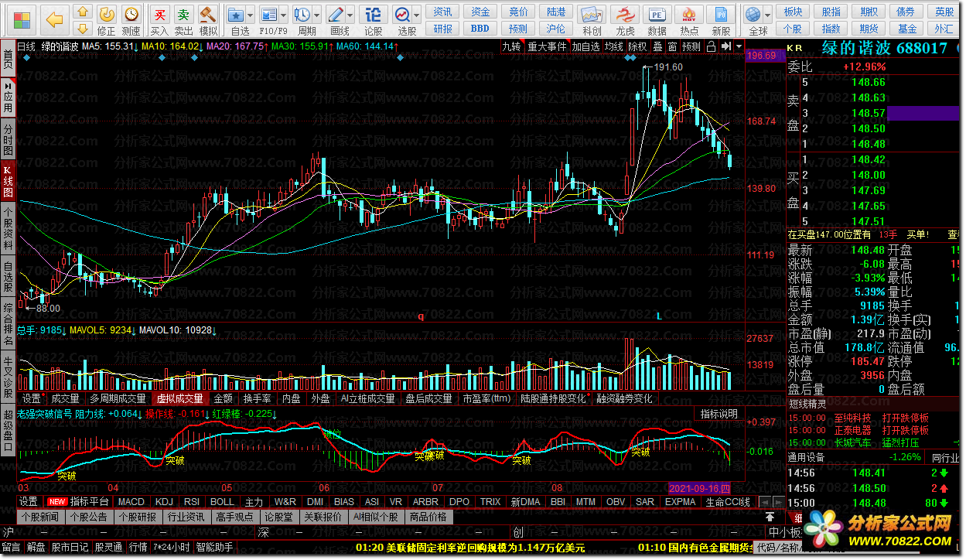Click the 资讯 toolbar button
Viewport: 966px width, 560px height.
click(x=443, y=12)
